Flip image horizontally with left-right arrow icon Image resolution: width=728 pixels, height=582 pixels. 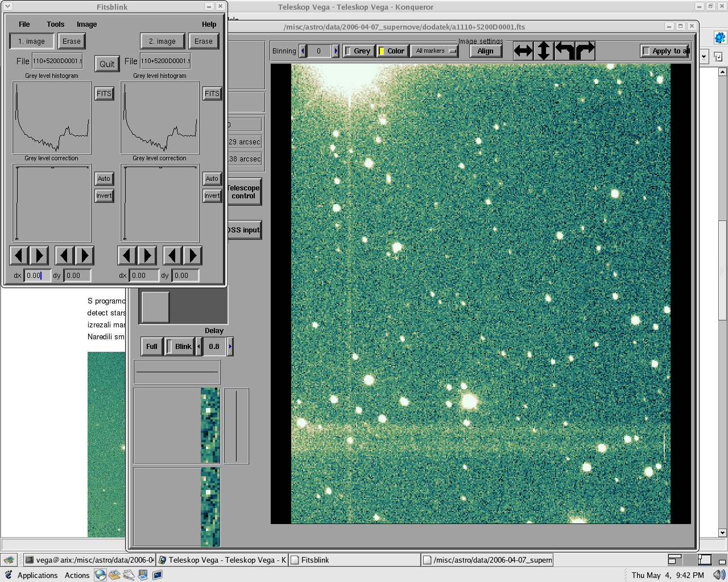pyautogui.click(x=523, y=51)
